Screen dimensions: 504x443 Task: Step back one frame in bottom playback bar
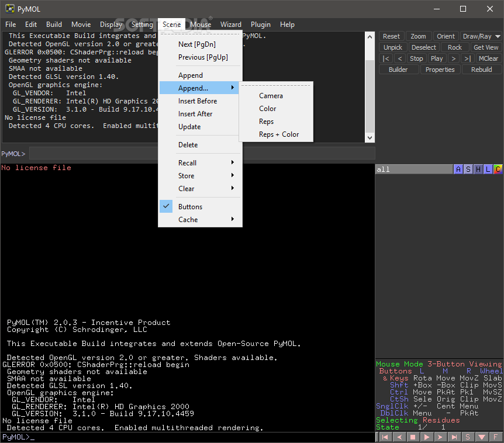pyautogui.click(x=399, y=437)
